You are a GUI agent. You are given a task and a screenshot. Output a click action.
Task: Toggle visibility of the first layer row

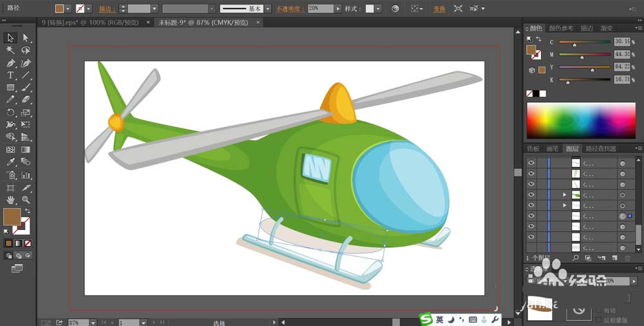[x=531, y=163]
